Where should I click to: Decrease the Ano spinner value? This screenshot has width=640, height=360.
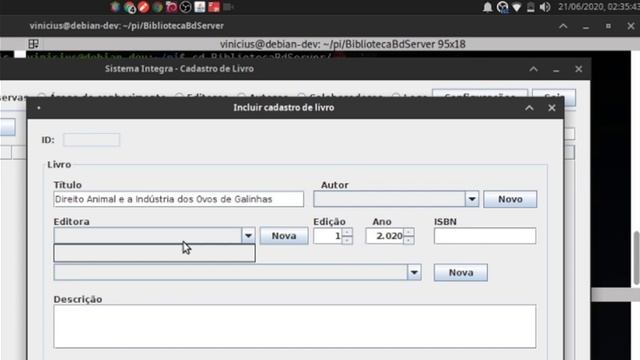pos(408,240)
